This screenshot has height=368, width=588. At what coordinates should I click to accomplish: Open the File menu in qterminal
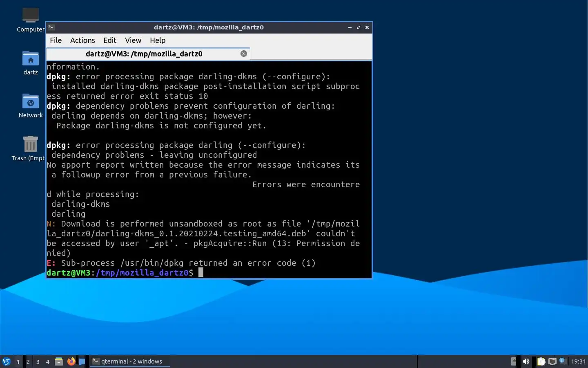coord(56,40)
